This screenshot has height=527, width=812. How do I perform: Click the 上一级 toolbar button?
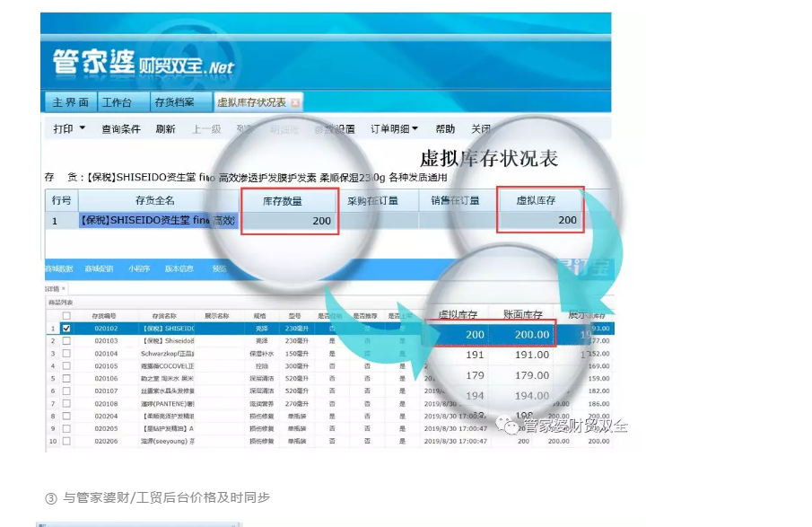pos(206,129)
